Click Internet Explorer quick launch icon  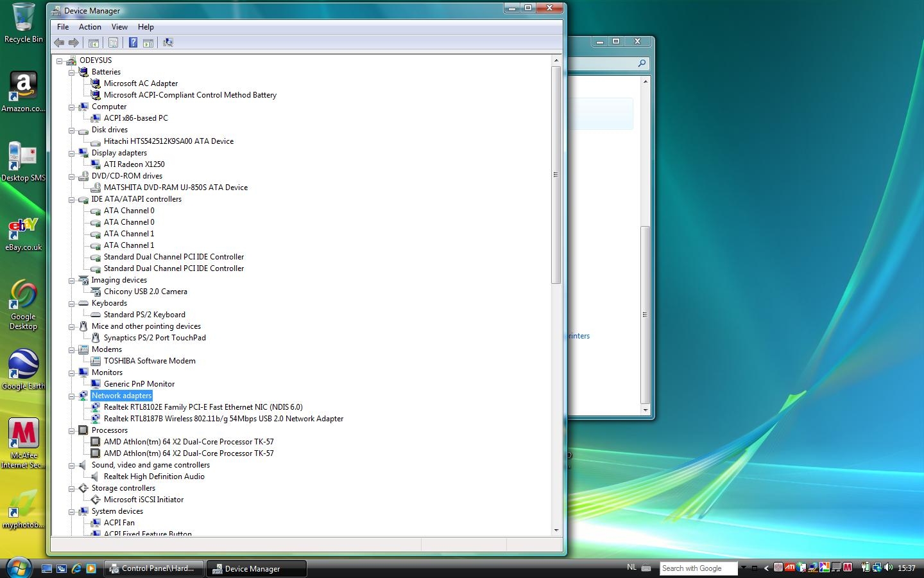coord(76,568)
